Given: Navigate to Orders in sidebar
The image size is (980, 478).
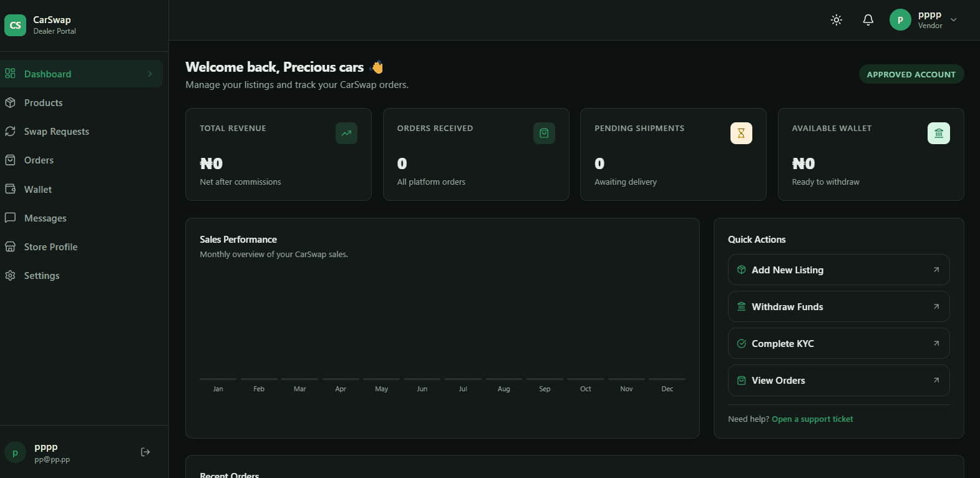Looking at the screenshot, I should 81,160.
